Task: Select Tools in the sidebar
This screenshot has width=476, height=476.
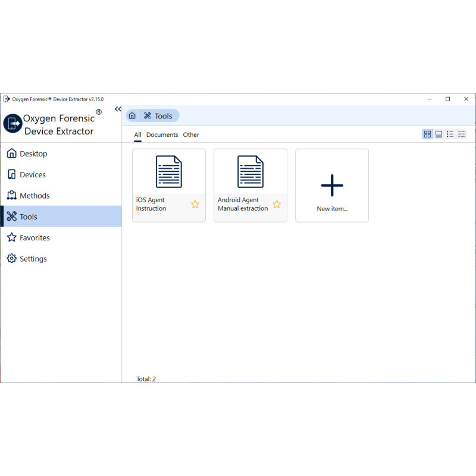Action: (x=61, y=217)
